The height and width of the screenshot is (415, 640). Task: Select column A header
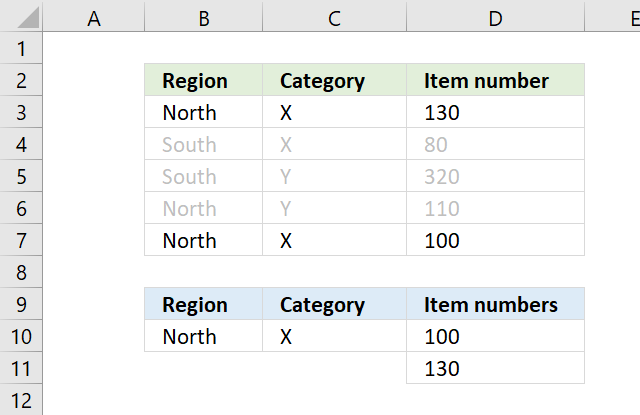[93, 16]
